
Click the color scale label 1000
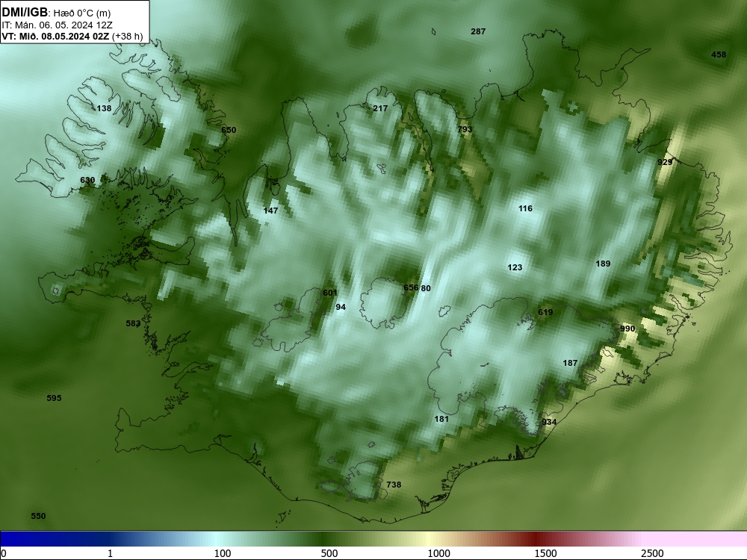click(438, 553)
